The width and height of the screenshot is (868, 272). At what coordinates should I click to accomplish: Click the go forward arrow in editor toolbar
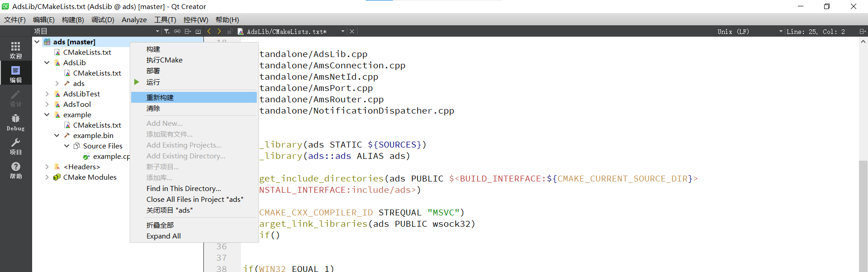click(219, 31)
